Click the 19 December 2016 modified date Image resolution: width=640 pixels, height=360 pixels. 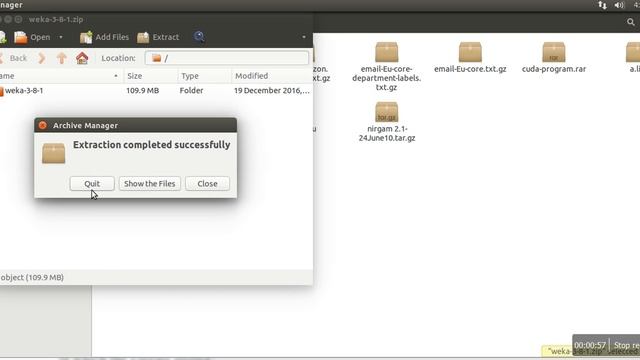271,91
